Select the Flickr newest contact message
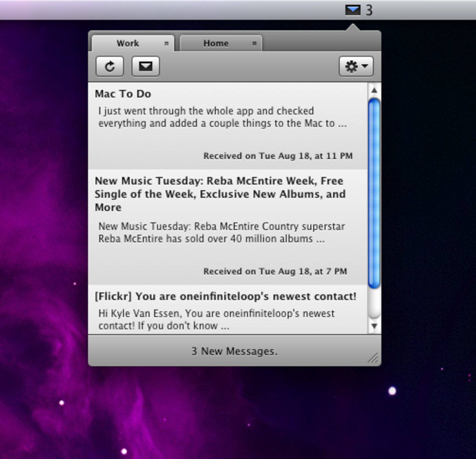The height and width of the screenshot is (459, 476). pos(225,296)
